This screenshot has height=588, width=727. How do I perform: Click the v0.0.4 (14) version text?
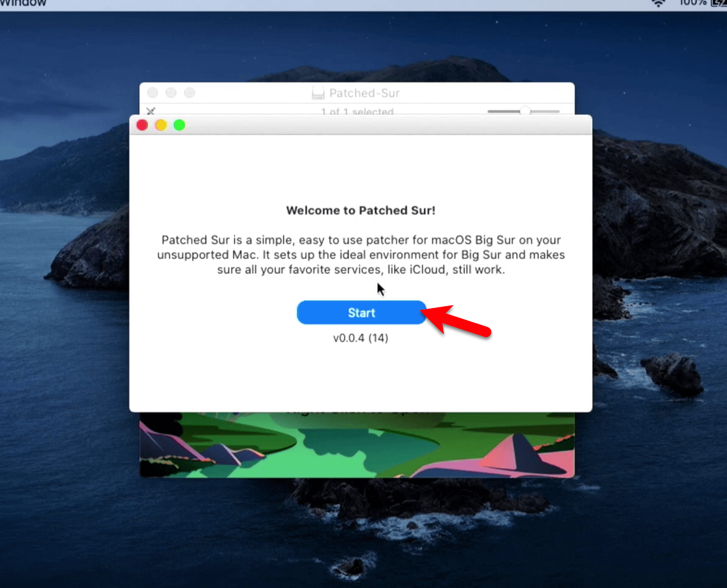click(x=361, y=338)
